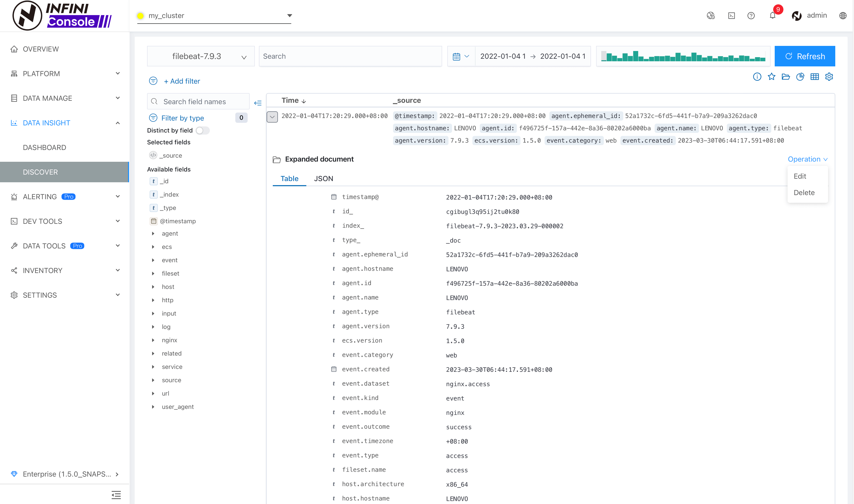This screenshot has width=854, height=504.
Task: Click the date range start value
Action: pyautogui.click(x=503, y=56)
